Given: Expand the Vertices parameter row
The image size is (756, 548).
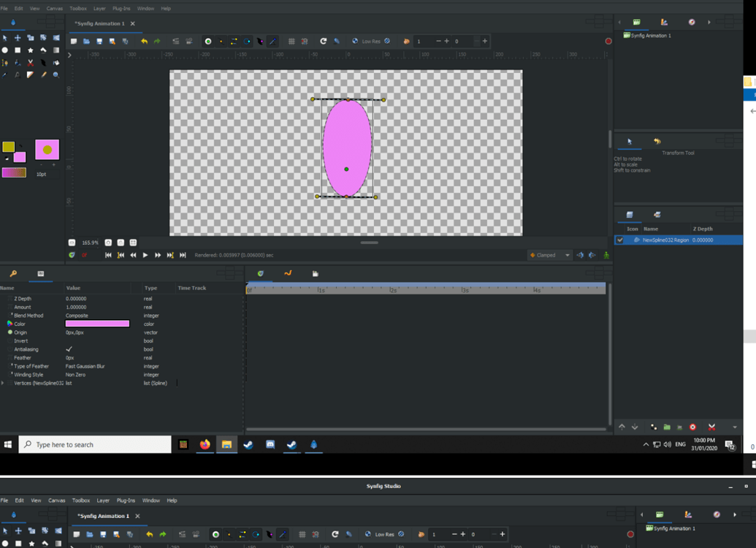Looking at the screenshot, I should (3, 383).
